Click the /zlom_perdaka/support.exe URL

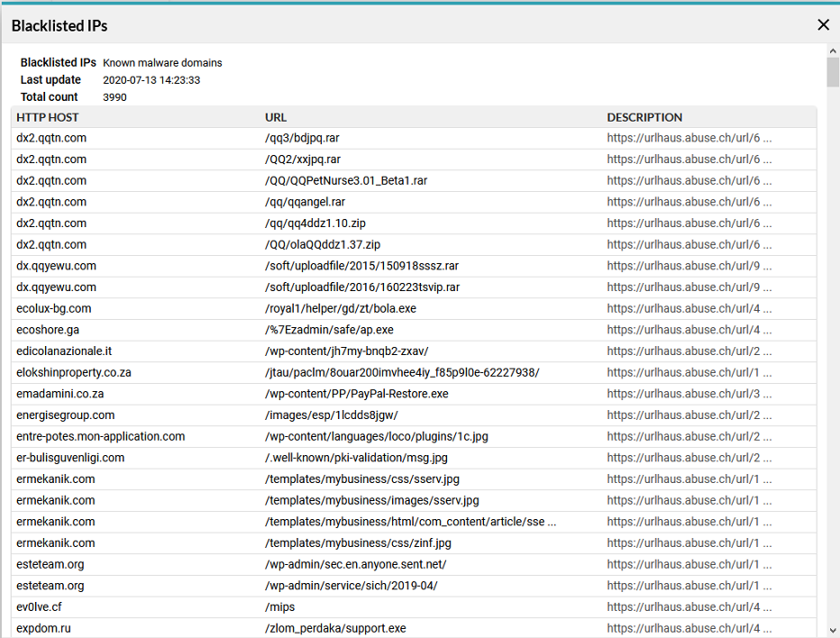[335, 628]
